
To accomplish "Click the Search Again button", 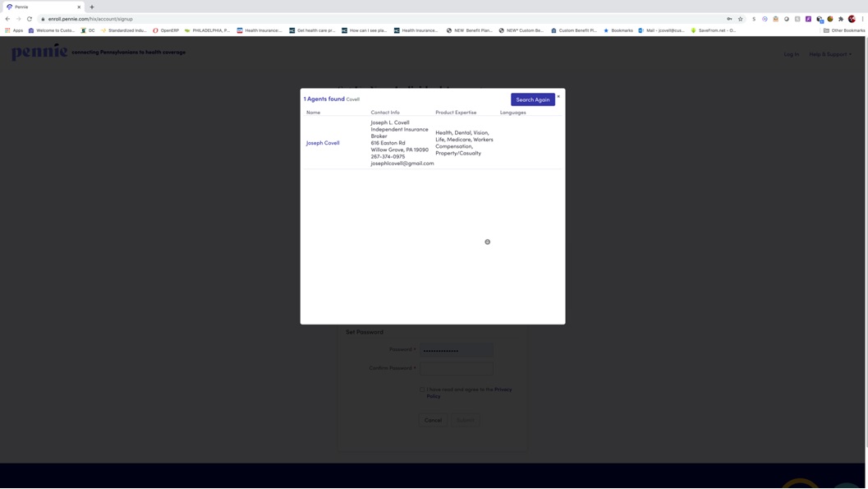I will click(532, 99).
